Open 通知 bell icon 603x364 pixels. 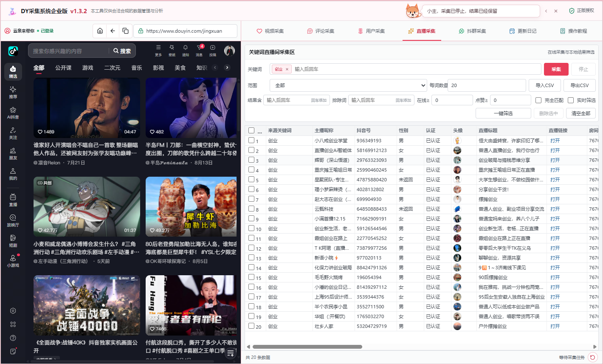[186, 50]
